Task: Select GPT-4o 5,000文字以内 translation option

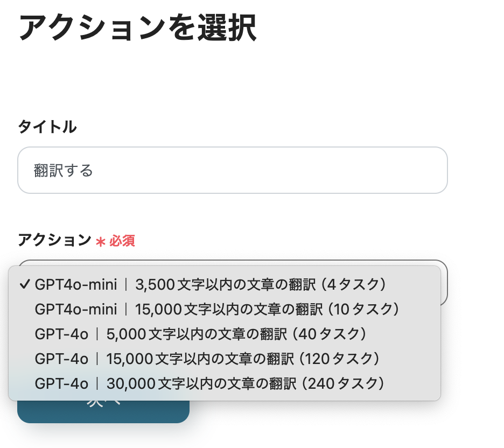Action: (x=200, y=334)
